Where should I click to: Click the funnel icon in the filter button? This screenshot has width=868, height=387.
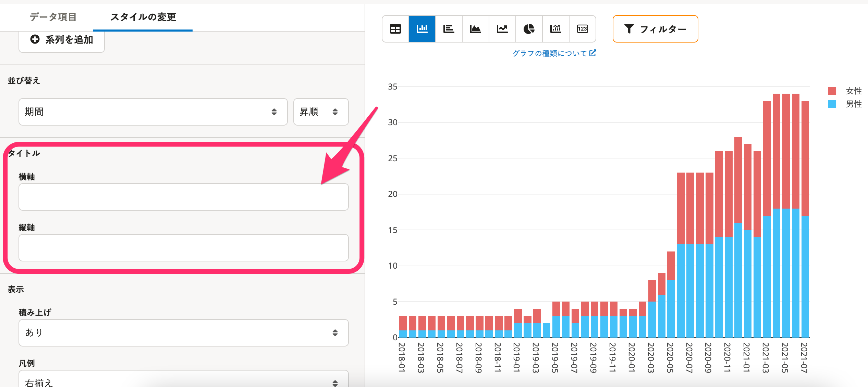coord(629,29)
